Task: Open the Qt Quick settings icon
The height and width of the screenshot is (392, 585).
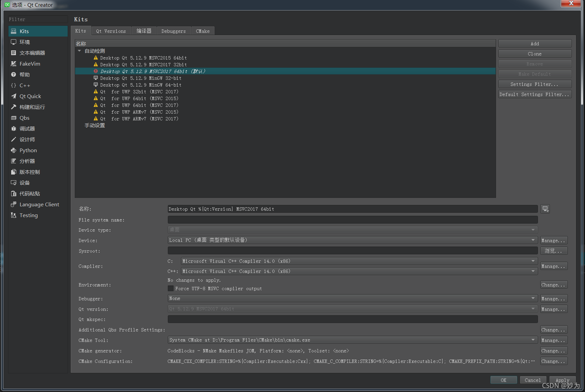Action: (x=14, y=96)
